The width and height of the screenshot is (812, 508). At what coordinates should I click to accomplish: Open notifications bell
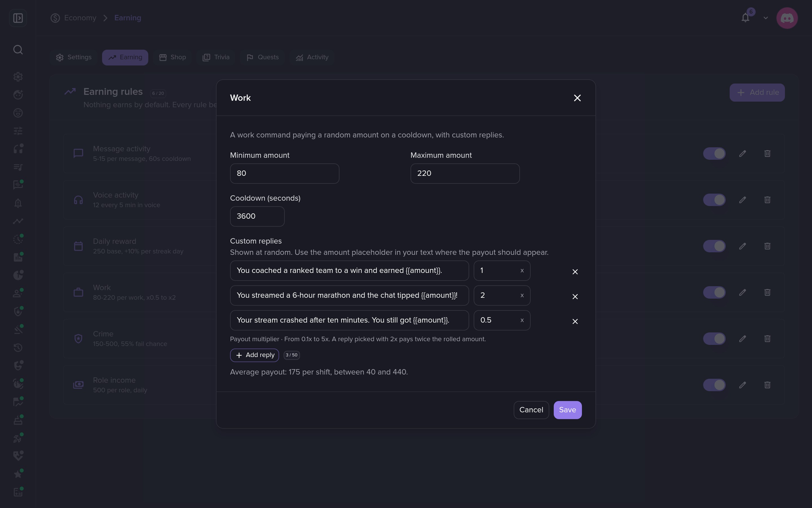coord(745,18)
